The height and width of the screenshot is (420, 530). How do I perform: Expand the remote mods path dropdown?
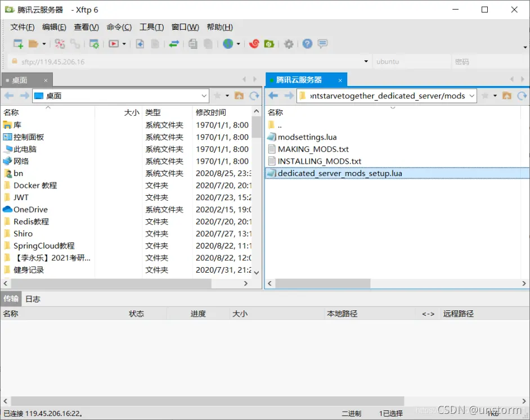point(471,96)
